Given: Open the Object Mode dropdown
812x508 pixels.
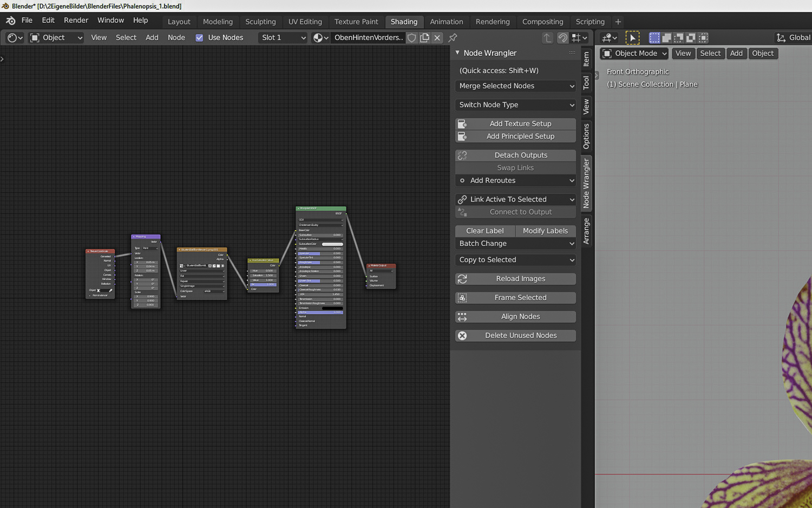Looking at the screenshot, I should [x=634, y=54].
